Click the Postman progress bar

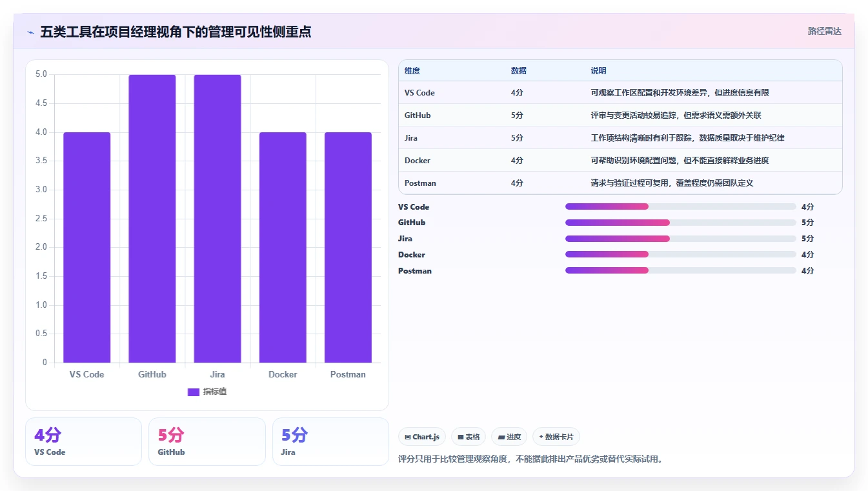click(x=680, y=270)
